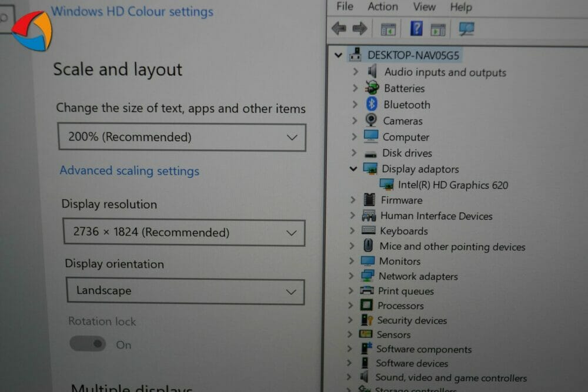Expand the Processors node arrow
Viewport: 588px width, 392px height.
[350, 305]
